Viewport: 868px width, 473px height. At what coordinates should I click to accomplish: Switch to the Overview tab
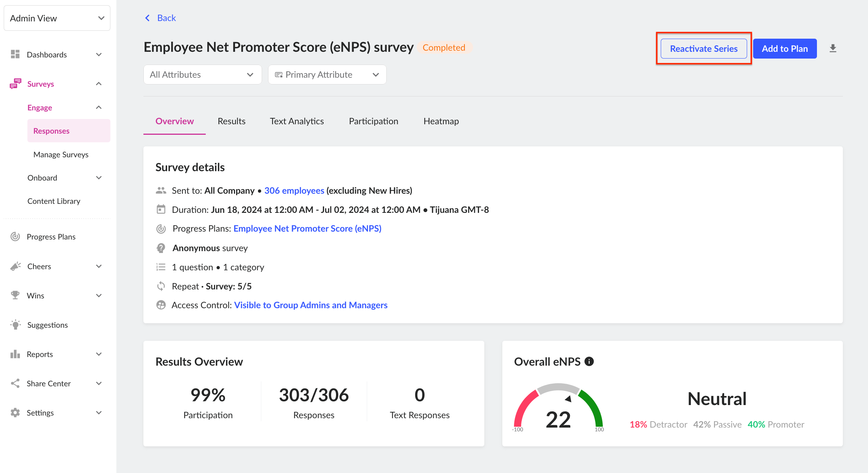pyautogui.click(x=175, y=121)
